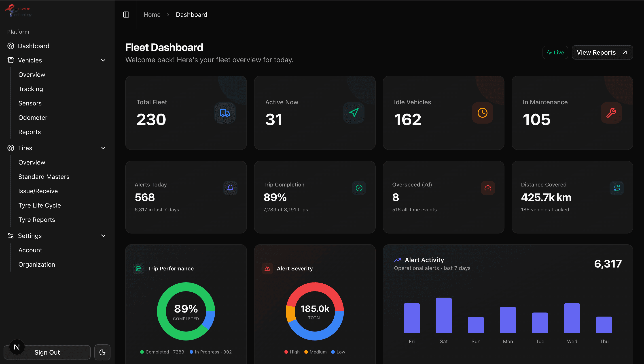Click the Alerts Today bell icon
The height and width of the screenshot is (364, 644).
230,188
